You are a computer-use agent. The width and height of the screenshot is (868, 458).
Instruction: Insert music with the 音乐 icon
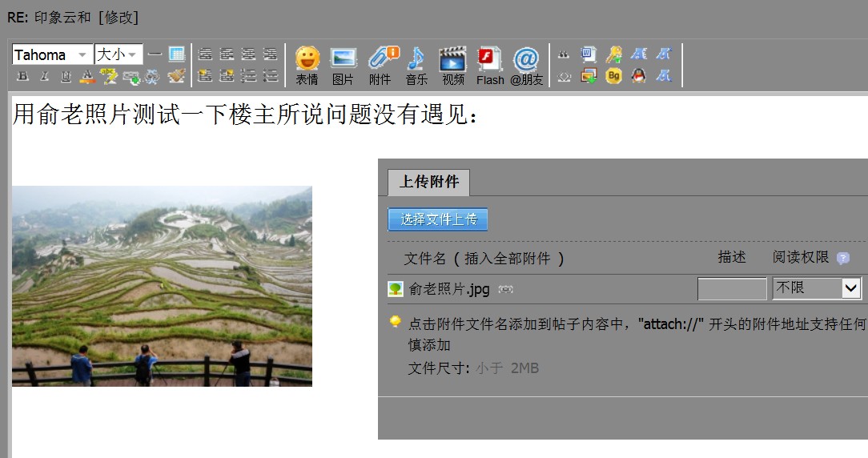pyautogui.click(x=416, y=64)
